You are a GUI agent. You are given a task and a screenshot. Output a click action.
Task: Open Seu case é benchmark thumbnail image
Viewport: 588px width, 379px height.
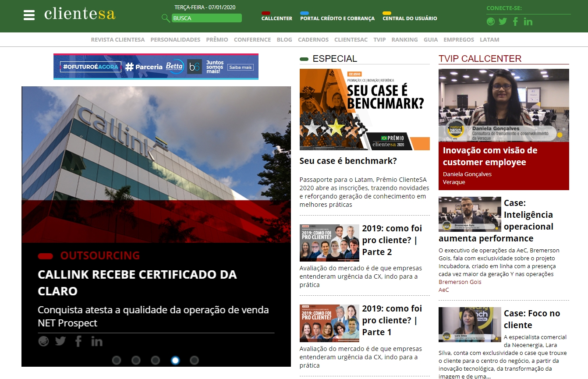365,110
